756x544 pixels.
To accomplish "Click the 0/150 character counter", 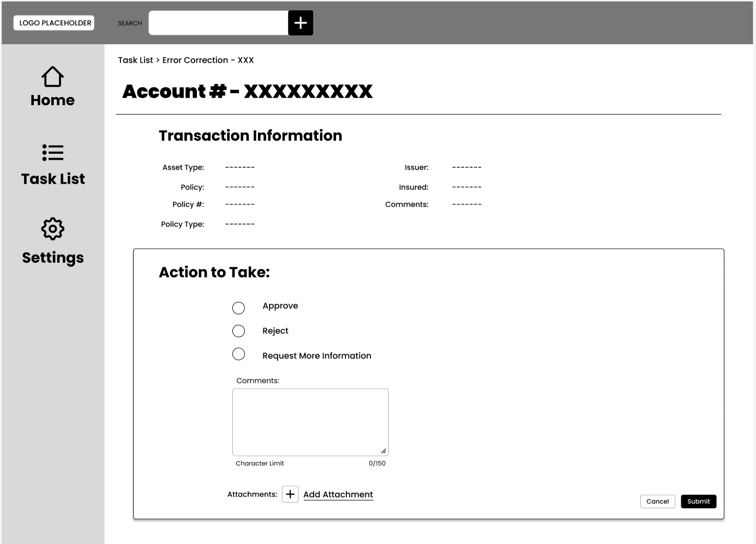I will 377,463.
